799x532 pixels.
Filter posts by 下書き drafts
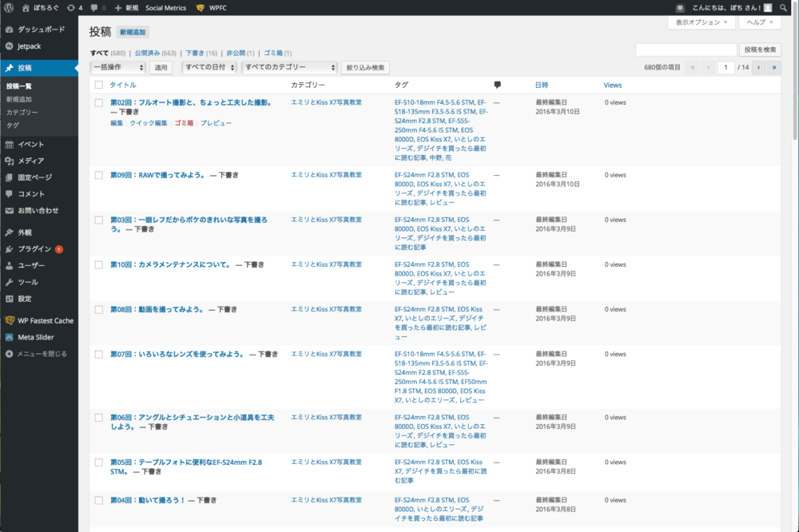click(x=195, y=53)
